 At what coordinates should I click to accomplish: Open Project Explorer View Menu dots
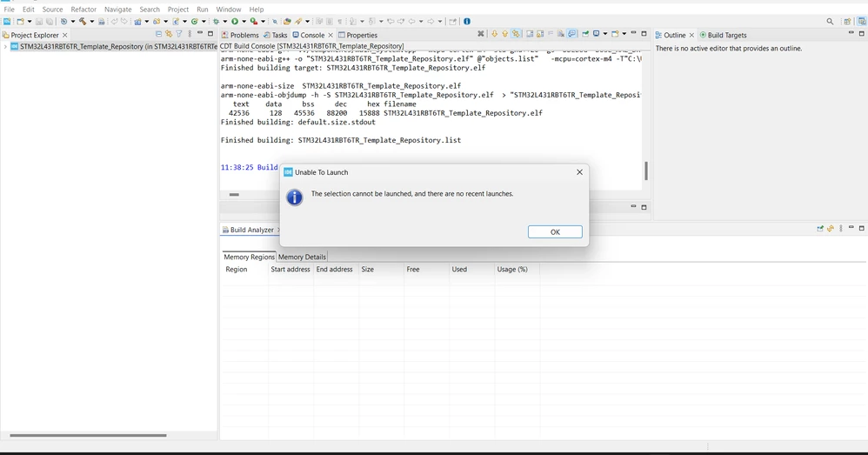[x=190, y=34]
